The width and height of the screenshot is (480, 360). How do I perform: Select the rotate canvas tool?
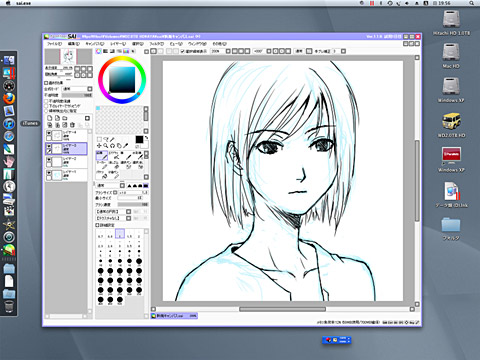(112, 146)
